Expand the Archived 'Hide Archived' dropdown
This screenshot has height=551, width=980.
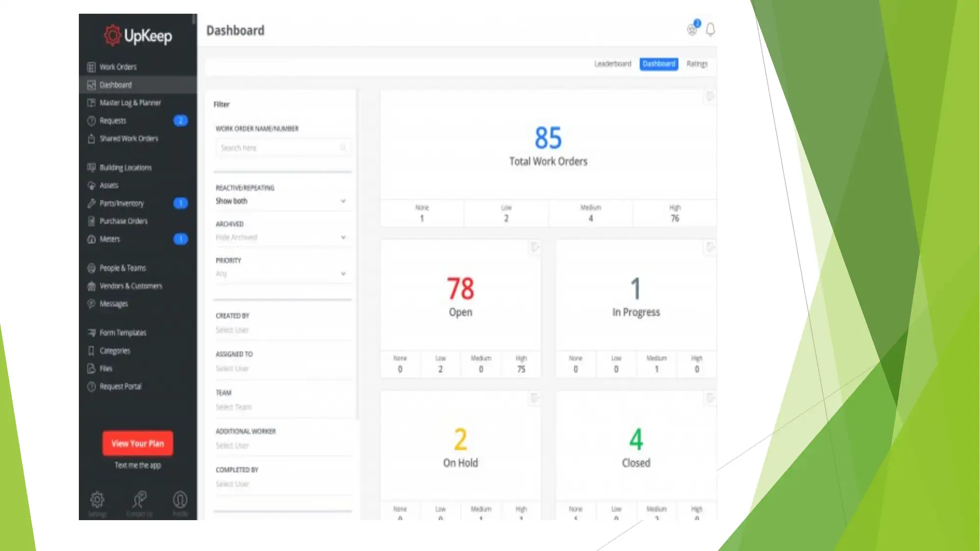[283, 238]
